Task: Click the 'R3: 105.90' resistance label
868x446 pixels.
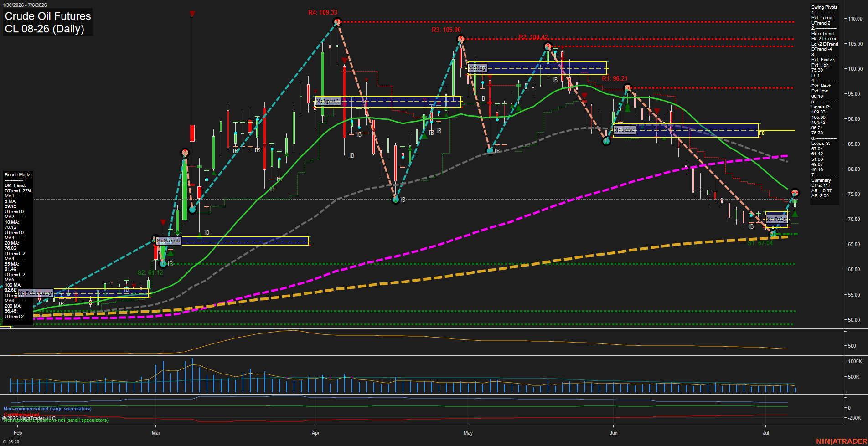Action: [446, 30]
